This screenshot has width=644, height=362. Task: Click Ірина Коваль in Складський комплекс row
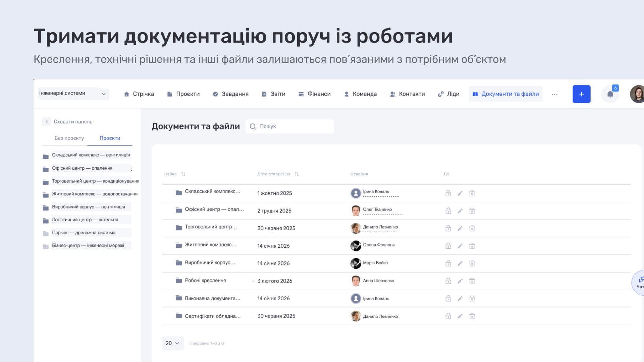(376, 192)
